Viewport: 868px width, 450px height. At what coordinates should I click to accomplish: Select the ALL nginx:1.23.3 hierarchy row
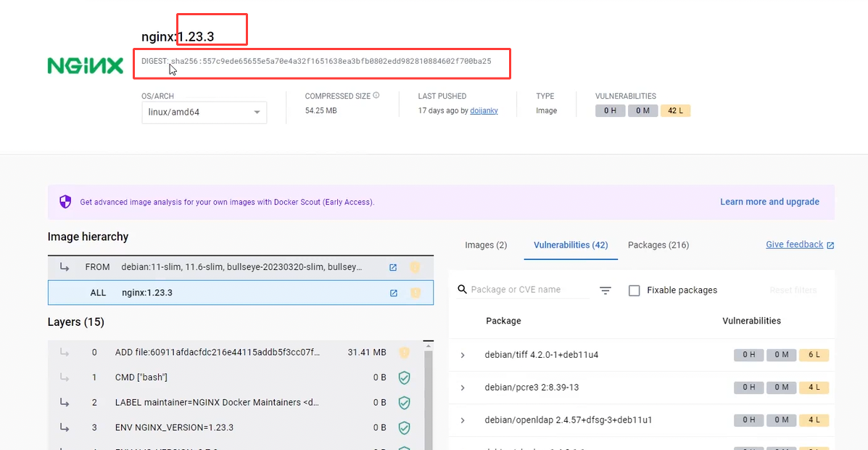coord(241,292)
